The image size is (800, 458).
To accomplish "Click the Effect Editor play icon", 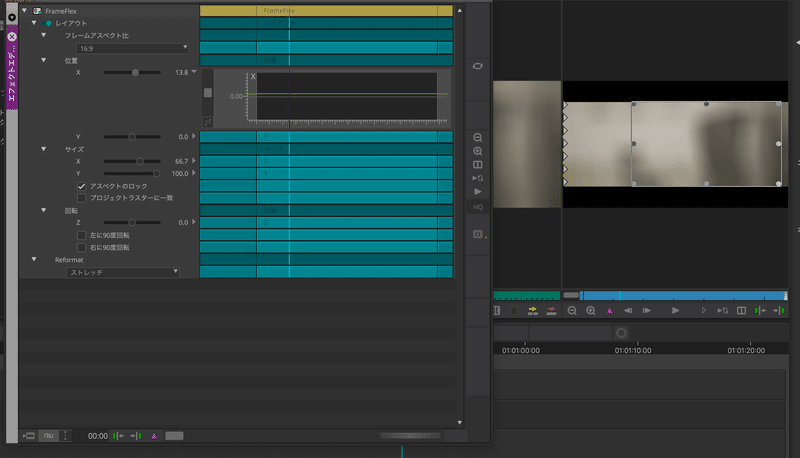I will (x=478, y=192).
